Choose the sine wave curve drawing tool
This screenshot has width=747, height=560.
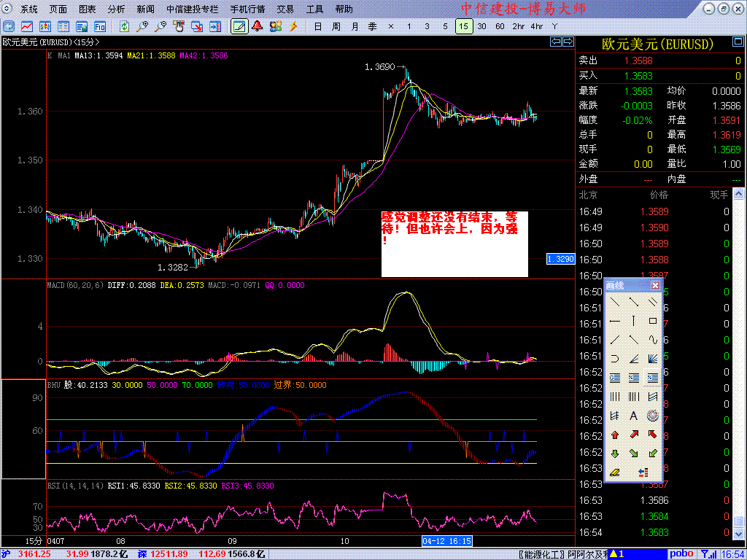click(x=652, y=340)
